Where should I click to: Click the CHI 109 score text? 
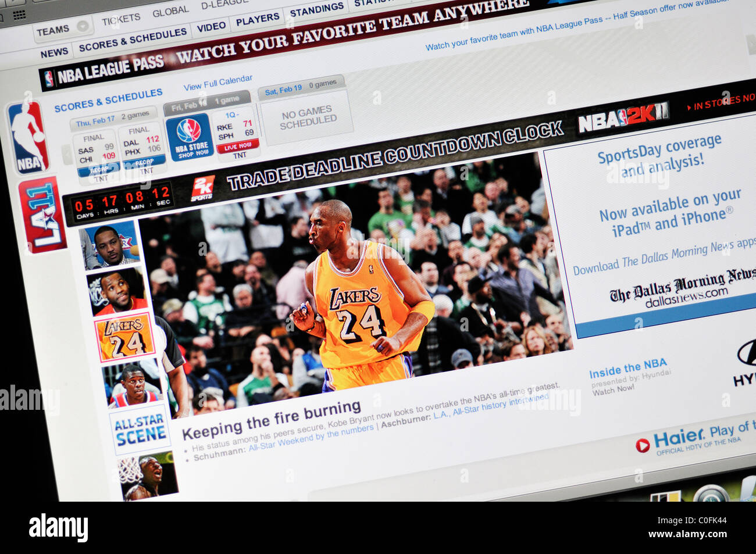(x=97, y=158)
